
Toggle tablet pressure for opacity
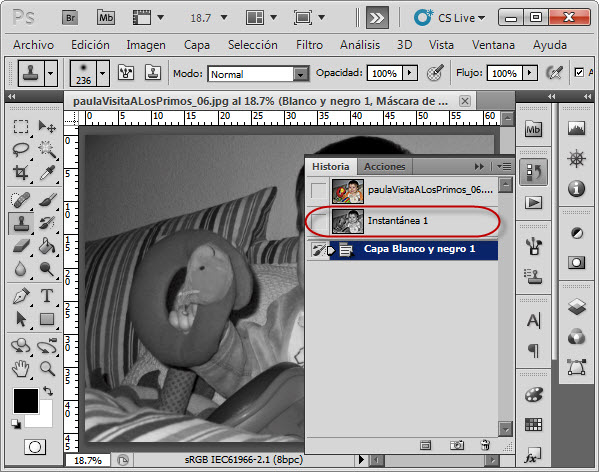435,72
